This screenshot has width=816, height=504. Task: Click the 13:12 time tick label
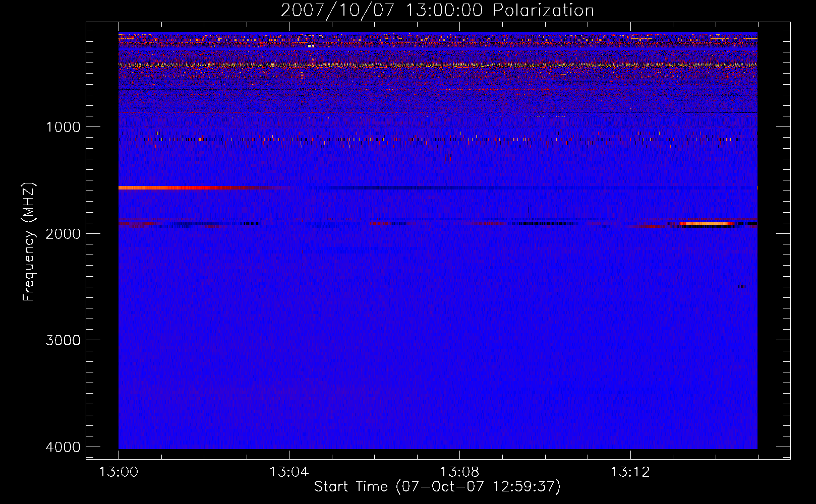click(x=630, y=472)
